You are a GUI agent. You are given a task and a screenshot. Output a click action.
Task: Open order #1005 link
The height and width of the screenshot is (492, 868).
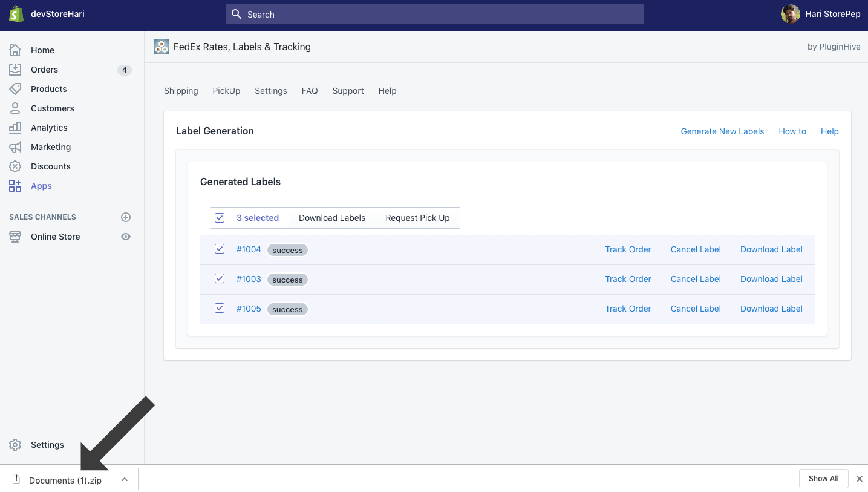point(249,309)
